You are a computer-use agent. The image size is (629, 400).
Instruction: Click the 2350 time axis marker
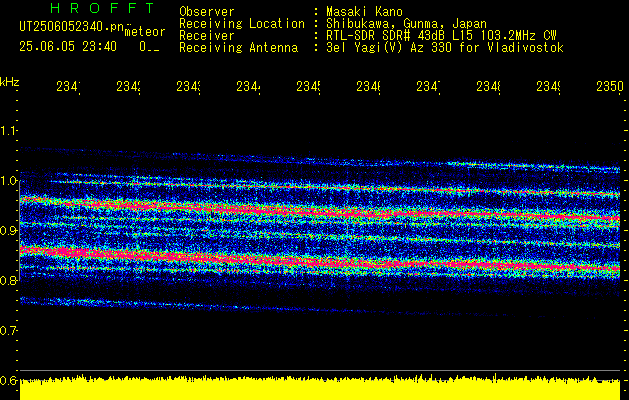pos(610,86)
